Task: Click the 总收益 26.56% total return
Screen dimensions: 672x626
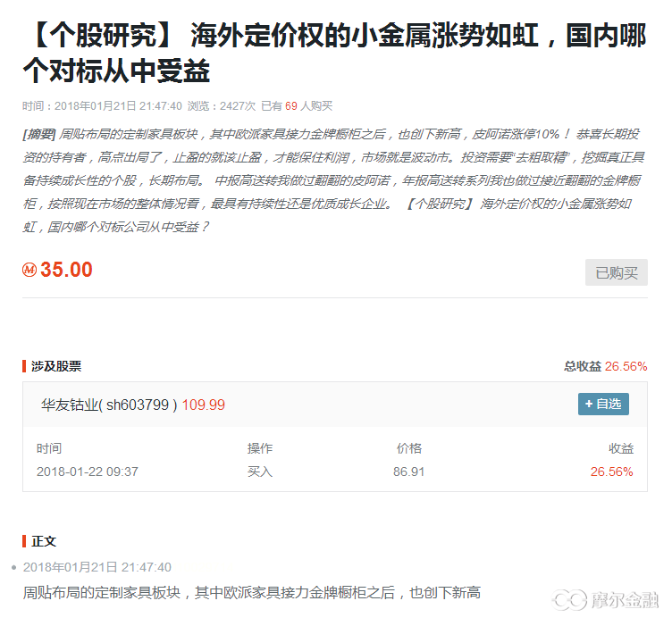Action: (605, 366)
